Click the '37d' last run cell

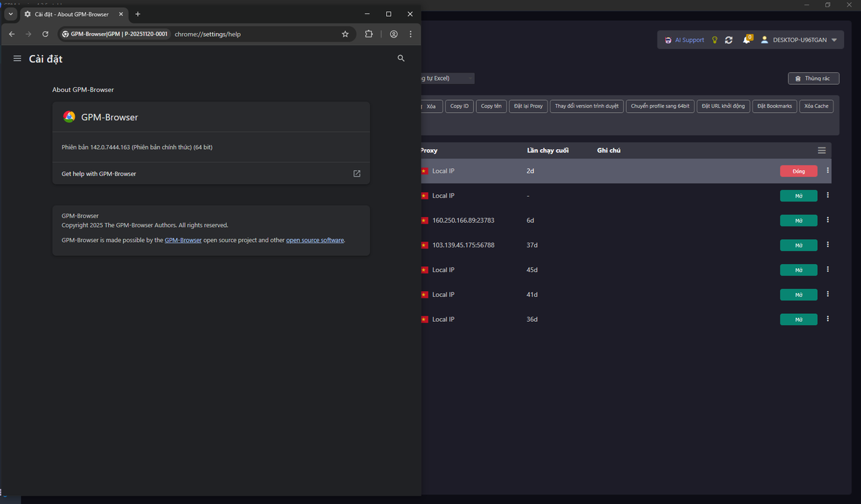click(x=532, y=245)
